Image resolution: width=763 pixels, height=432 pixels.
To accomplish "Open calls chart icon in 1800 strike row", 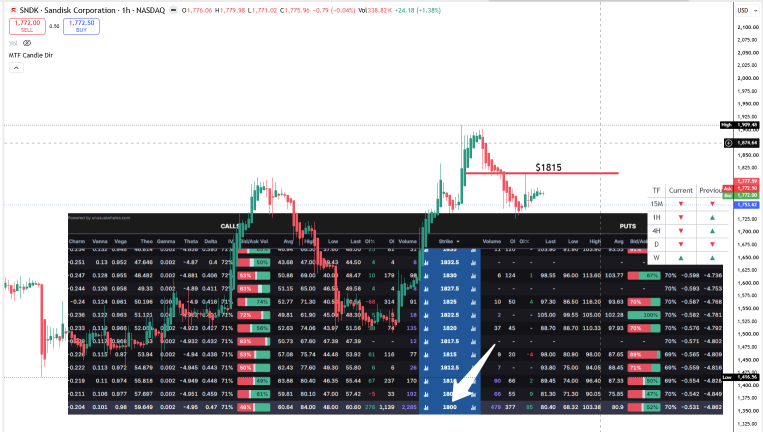I will point(426,407).
